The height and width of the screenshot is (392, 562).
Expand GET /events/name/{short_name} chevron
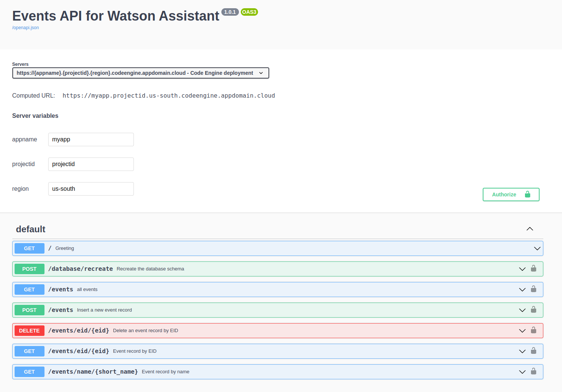(522, 372)
